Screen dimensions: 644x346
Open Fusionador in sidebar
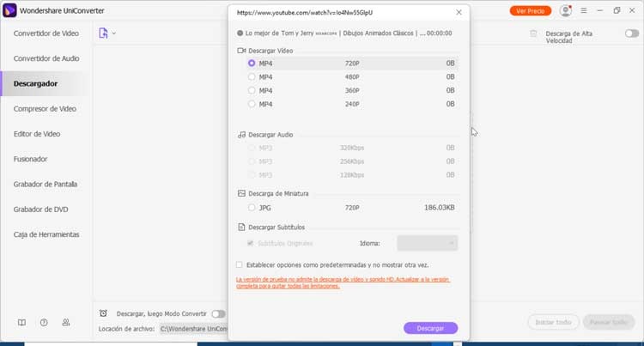tap(30, 159)
